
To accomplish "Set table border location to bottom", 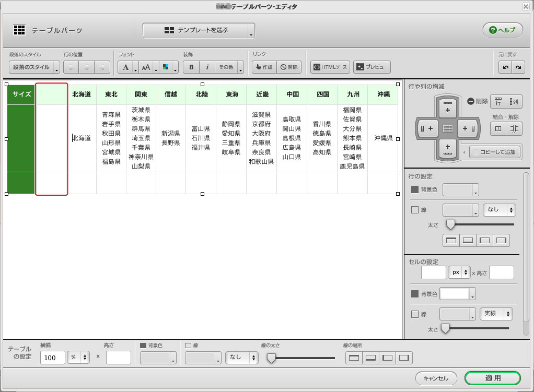I will pos(370,358).
